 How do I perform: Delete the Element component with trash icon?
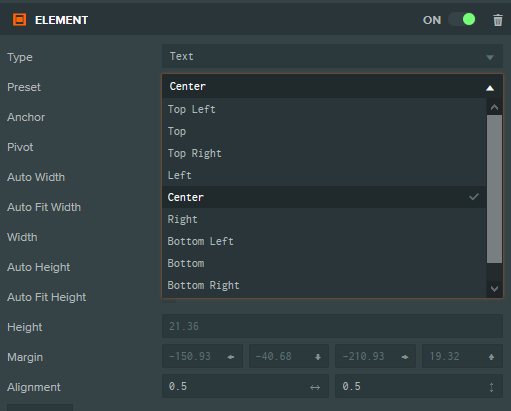pos(498,20)
